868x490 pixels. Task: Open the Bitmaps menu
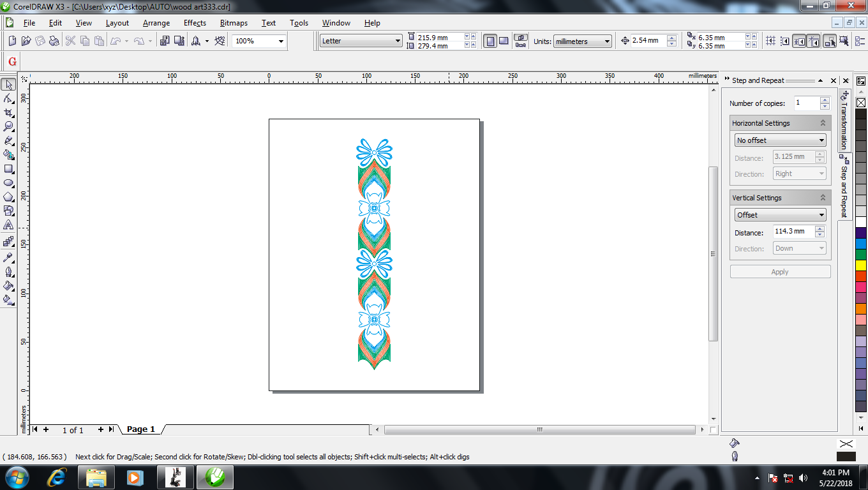tap(234, 23)
